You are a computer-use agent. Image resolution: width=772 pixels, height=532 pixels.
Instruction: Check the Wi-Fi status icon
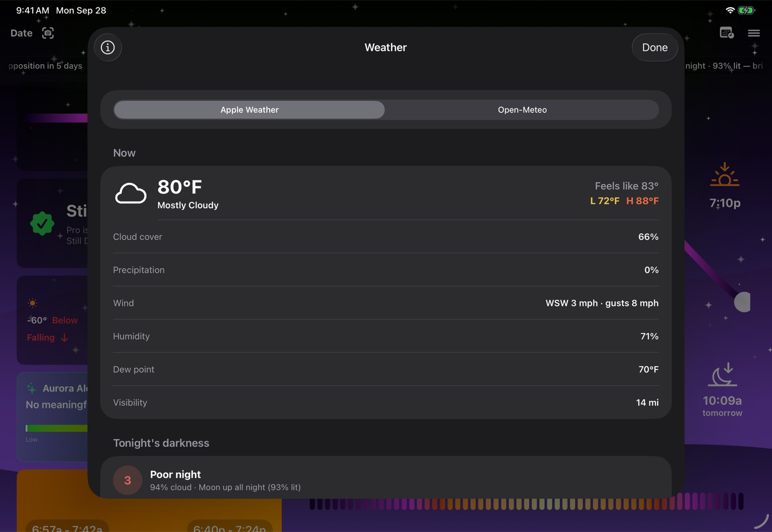(x=730, y=10)
